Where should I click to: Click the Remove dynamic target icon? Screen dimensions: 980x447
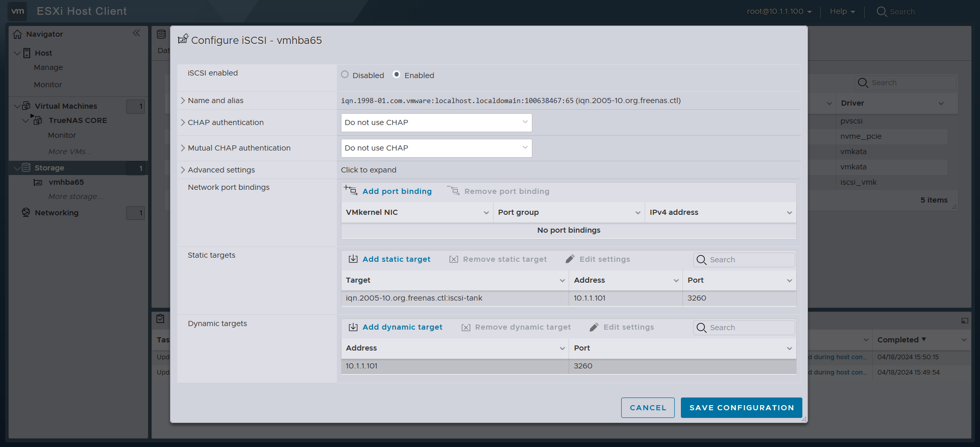tap(465, 328)
